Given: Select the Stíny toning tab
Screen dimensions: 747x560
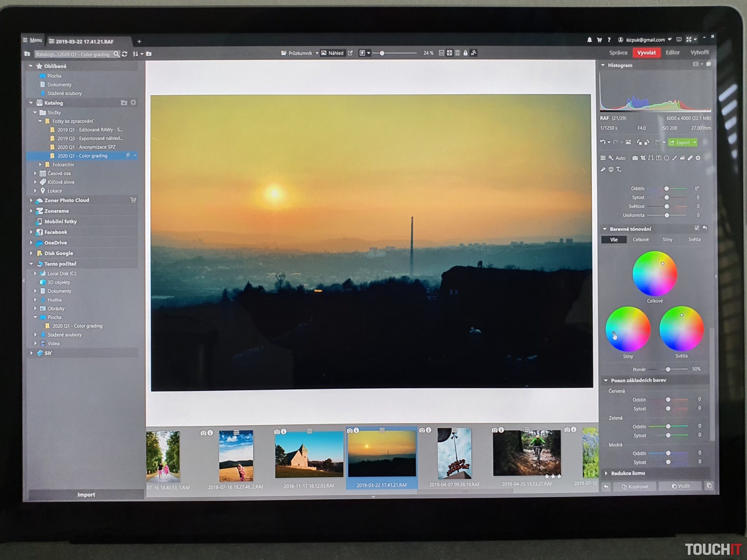Looking at the screenshot, I should tap(667, 239).
